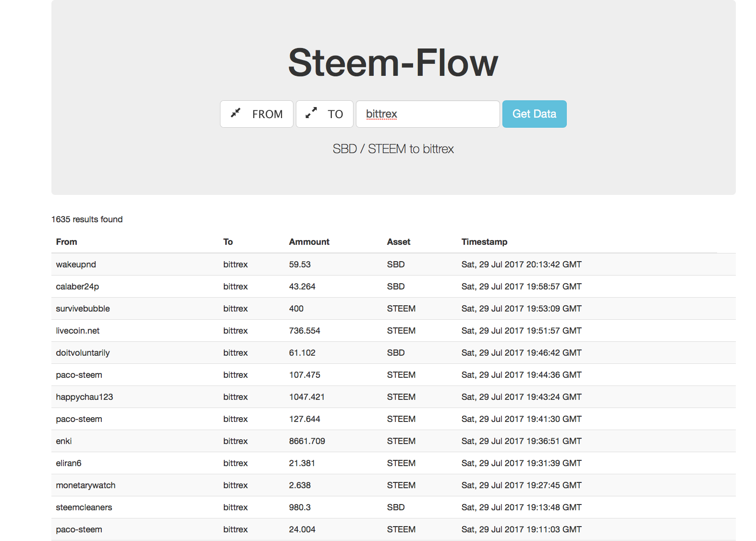Click SBD asset in wakeupnd row
Screen dimensions: 756x541
(x=396, y=264)
